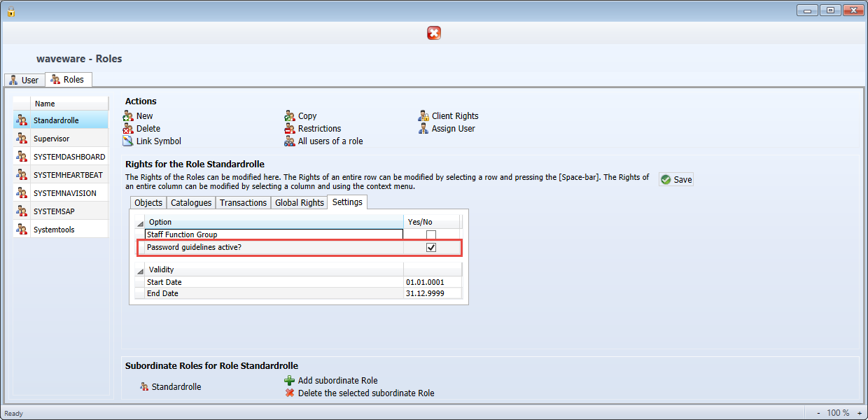
Task: Click the red close icon in toolbar
Action: coord(434,33)
